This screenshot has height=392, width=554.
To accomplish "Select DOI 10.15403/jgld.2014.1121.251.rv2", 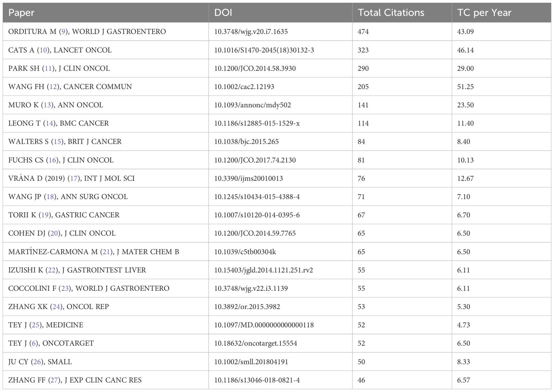I will [264, 270].
